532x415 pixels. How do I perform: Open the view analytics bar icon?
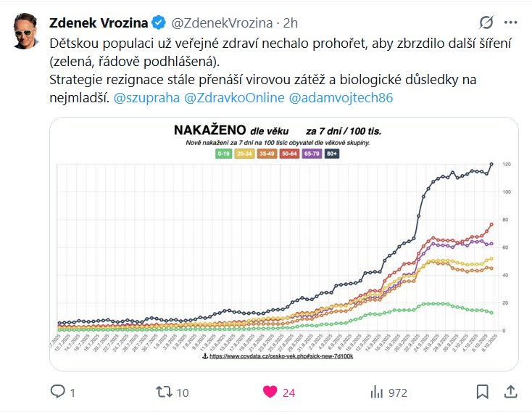click(x=376, y=392)
